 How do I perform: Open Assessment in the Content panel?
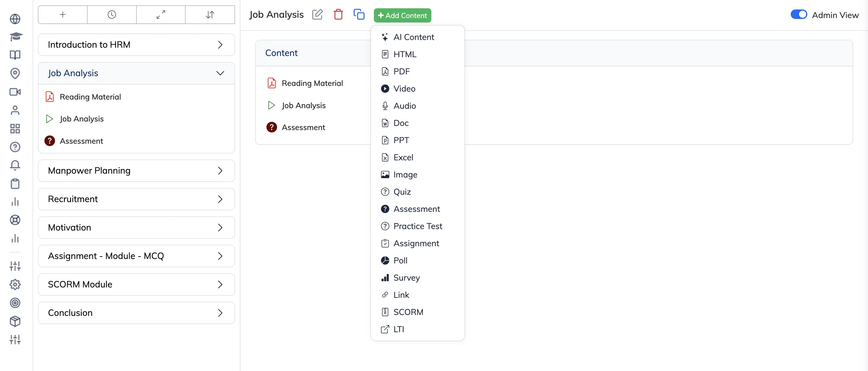pos(295,127)
